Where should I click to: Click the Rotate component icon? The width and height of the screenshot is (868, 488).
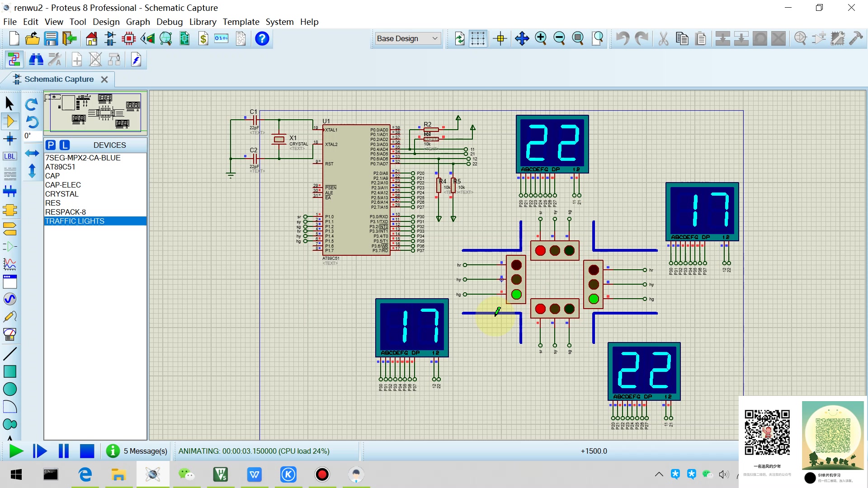(x=32, y=105)
